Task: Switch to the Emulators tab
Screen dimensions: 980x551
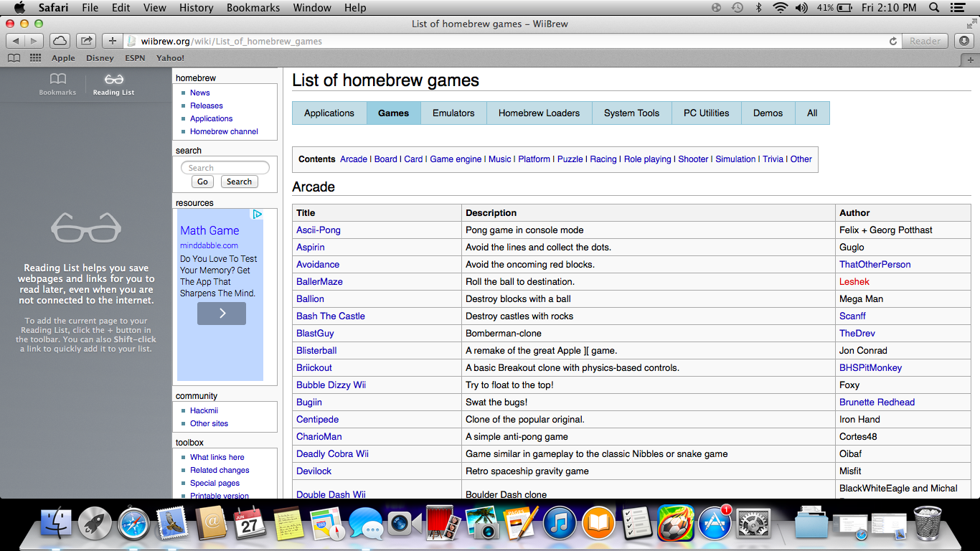Action: (x=453, y=113)
